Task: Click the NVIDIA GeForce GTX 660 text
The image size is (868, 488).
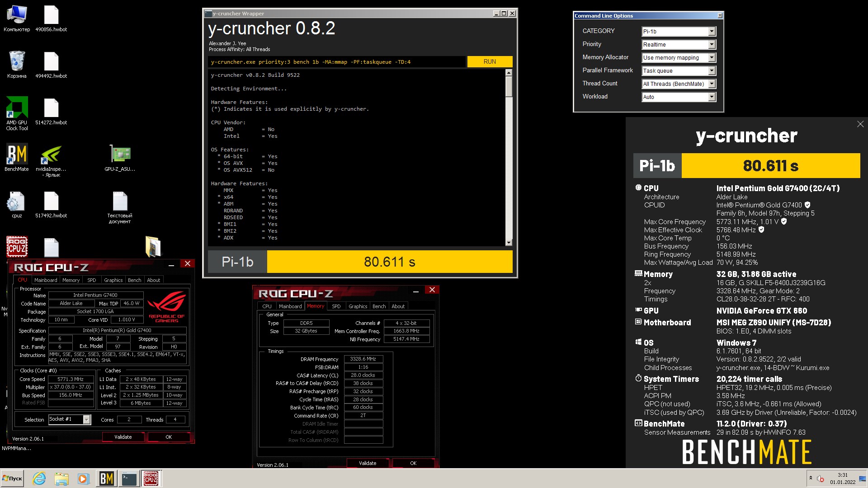Action: [762, 311]
